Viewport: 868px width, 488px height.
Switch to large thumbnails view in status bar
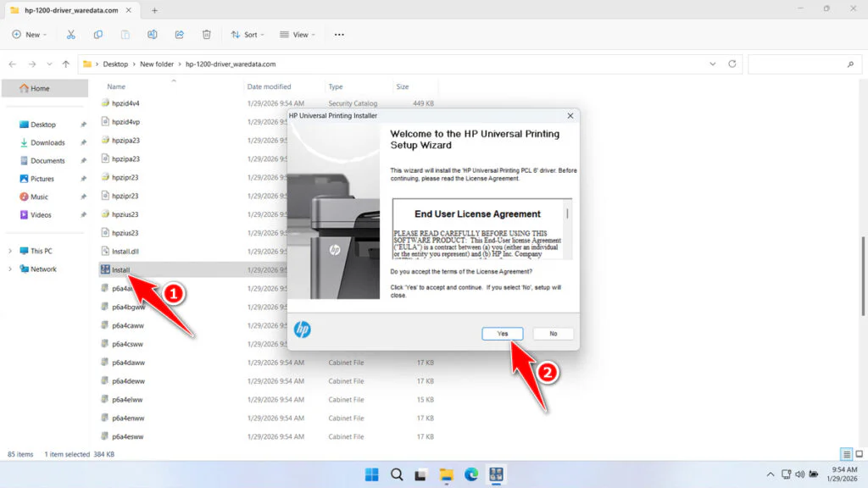tap(859, 453)
